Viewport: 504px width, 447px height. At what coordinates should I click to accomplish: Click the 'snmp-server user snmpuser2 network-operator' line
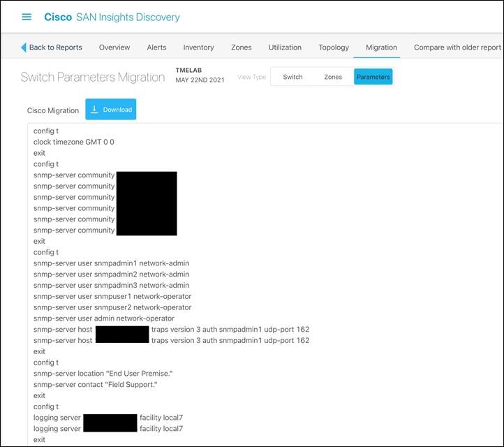click(112, 307)
